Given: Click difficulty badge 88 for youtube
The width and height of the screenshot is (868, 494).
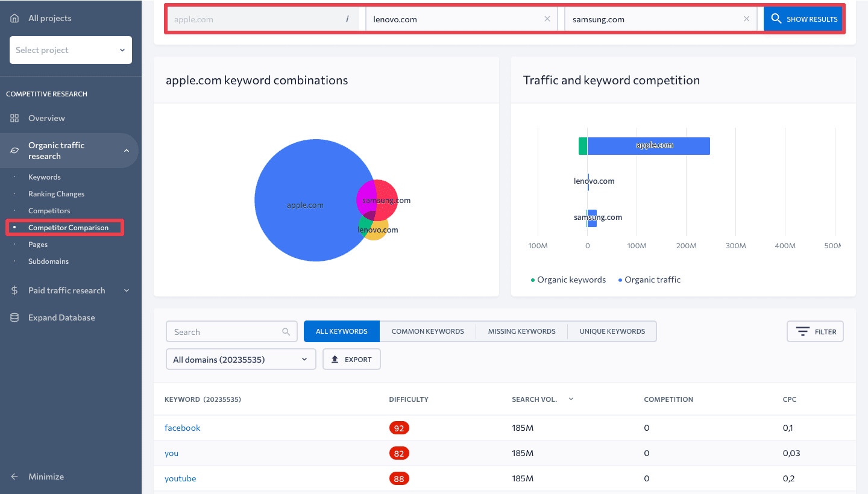Looking at the screenshot, I should click(x=399, y=478).
